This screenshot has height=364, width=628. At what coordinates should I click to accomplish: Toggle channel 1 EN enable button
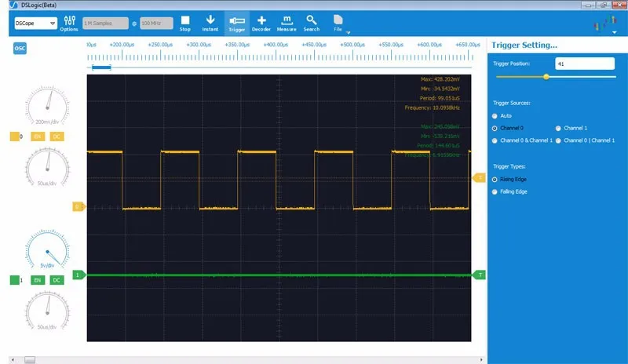tap(37, 280)
